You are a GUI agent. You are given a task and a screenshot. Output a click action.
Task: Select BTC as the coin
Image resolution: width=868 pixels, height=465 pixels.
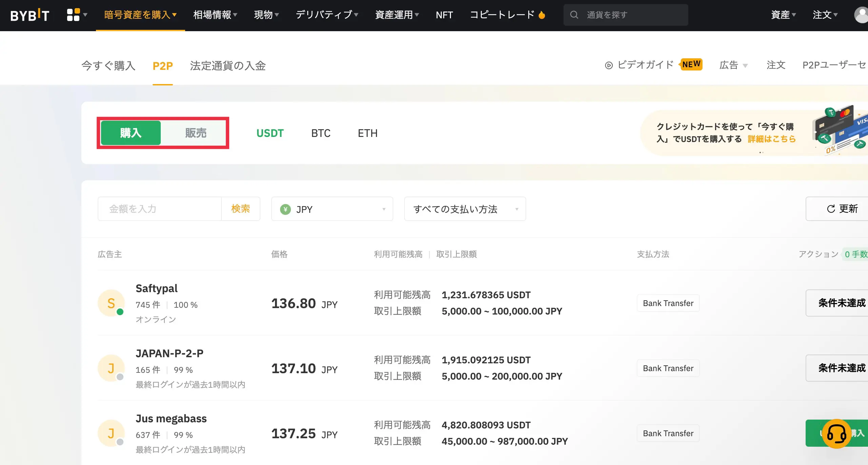321,133
